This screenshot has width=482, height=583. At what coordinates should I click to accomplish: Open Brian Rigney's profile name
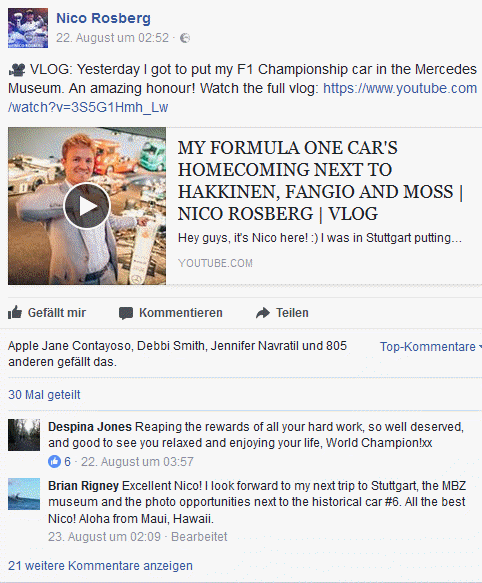(x=83, y=486)
